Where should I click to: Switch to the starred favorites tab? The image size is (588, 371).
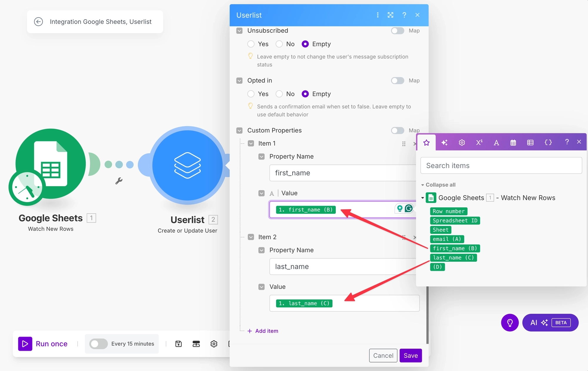(426, 142)
